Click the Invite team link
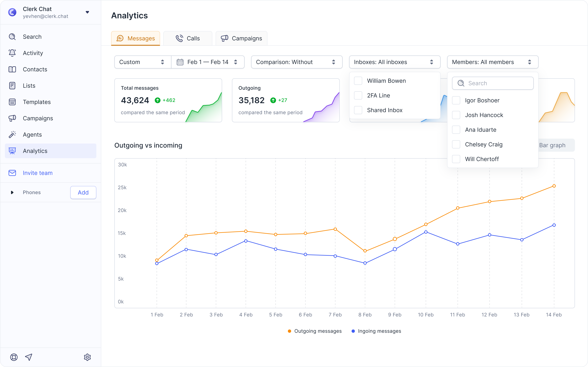Screen dimensions: 588x367 (38, 173)
